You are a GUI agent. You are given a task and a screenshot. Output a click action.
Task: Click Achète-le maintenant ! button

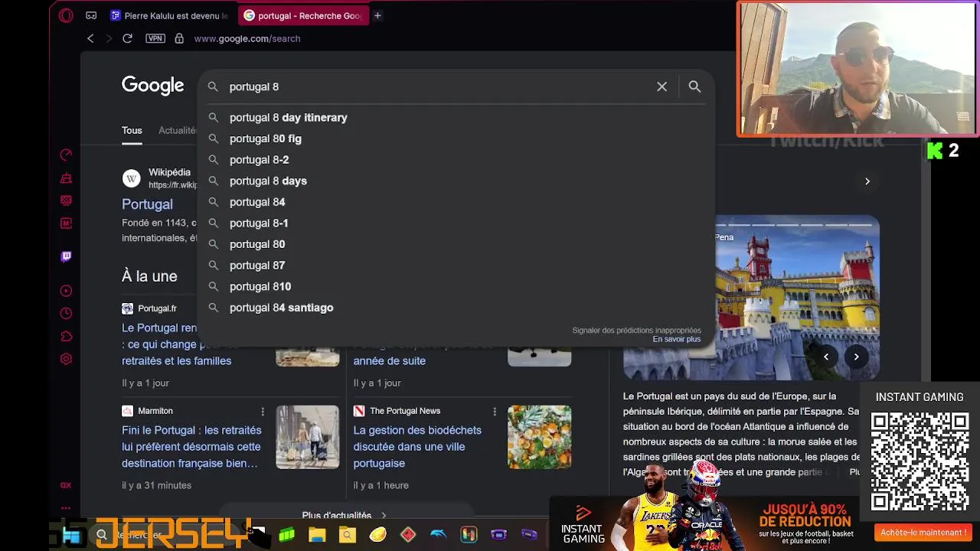click(923, 533)
